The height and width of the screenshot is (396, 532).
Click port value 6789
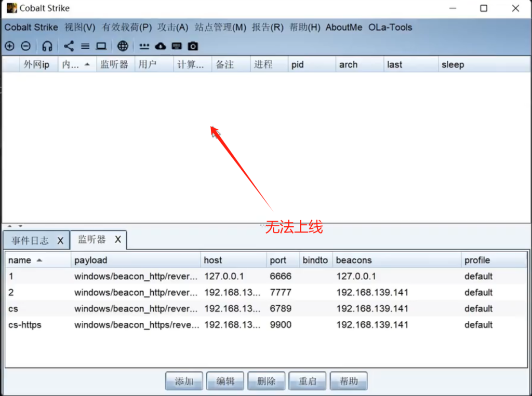click(x=281, y=308)
